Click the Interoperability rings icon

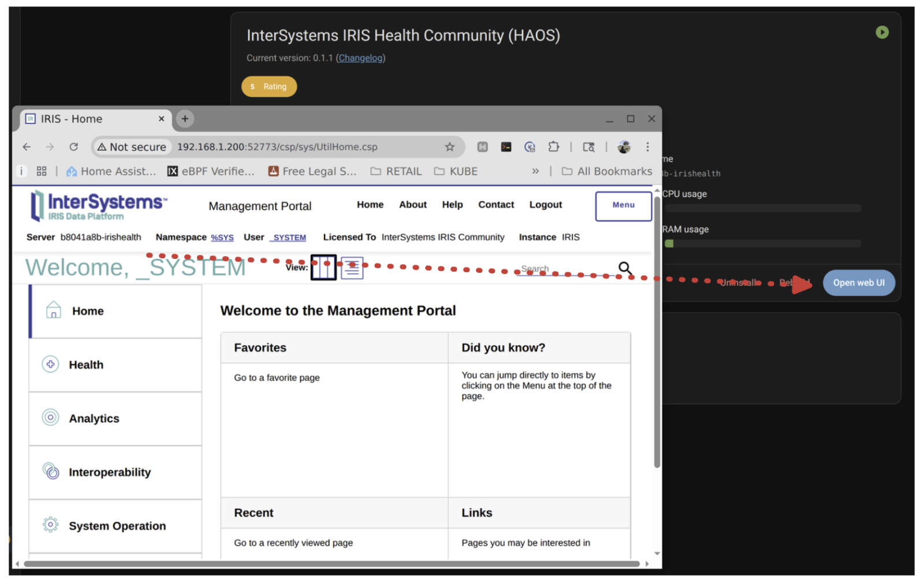pos(51,472)
